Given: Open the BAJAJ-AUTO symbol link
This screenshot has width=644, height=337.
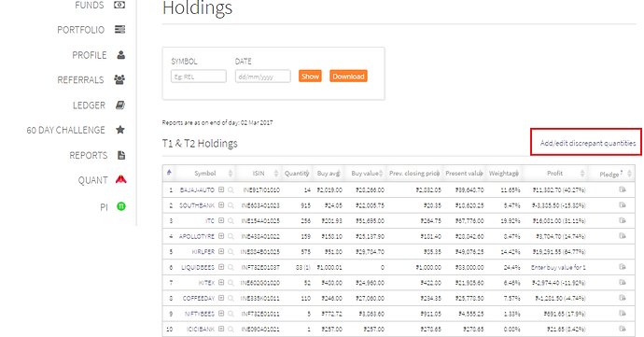Looking at the screenshot, I should [197, 190].
